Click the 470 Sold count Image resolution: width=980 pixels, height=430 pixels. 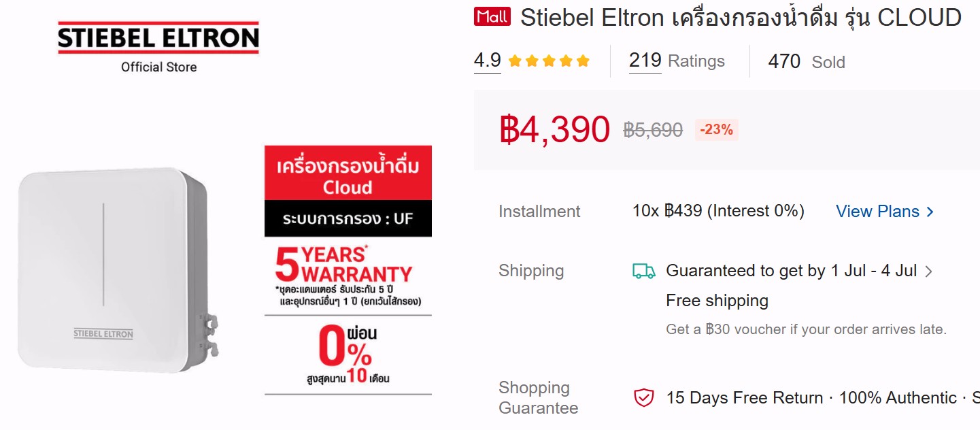(807, 62)
